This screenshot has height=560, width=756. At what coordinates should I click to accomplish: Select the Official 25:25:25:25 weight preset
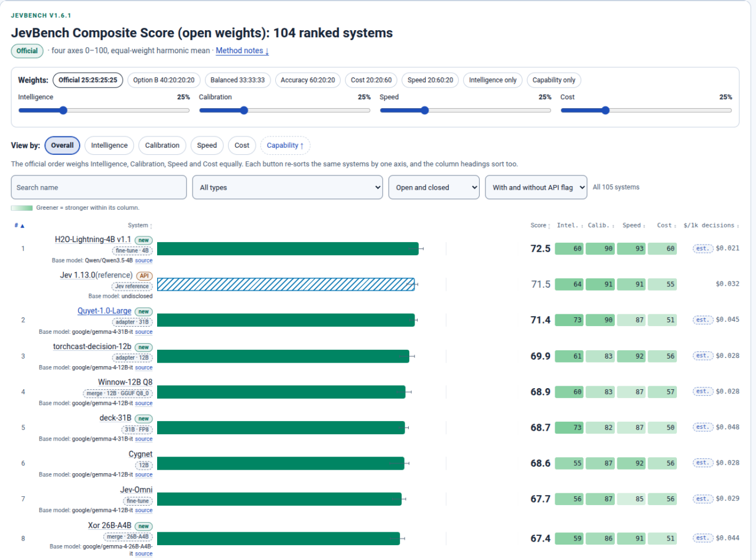[88, 80]
